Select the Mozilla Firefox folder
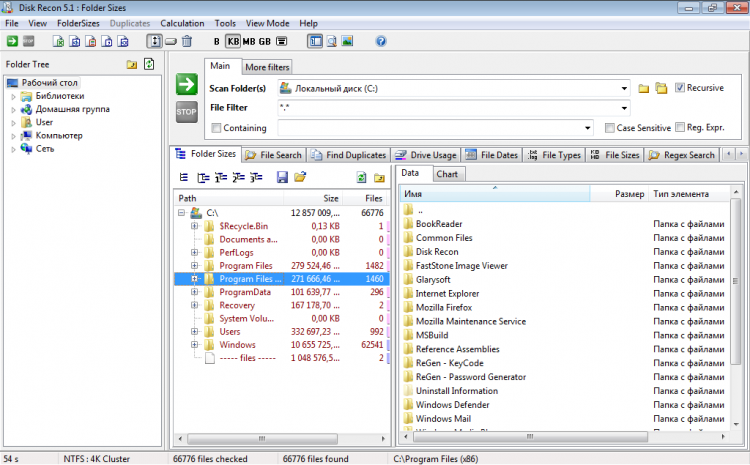Image resolution: width=750 pixels, height=465 pixels. coord(444,308)
